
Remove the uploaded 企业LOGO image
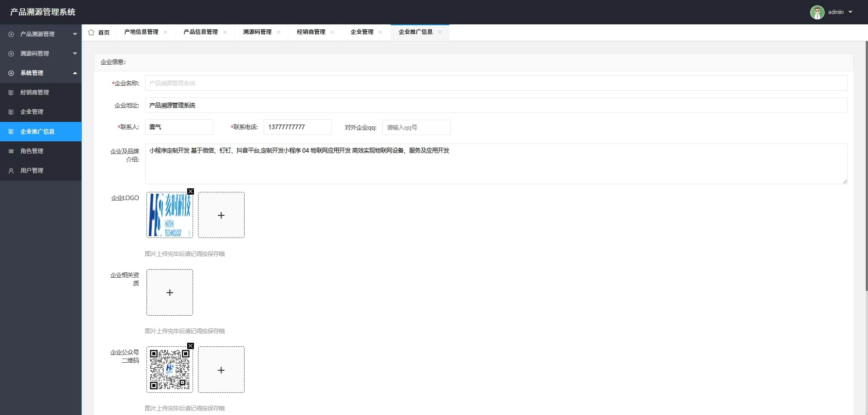[x=191, y=191]
